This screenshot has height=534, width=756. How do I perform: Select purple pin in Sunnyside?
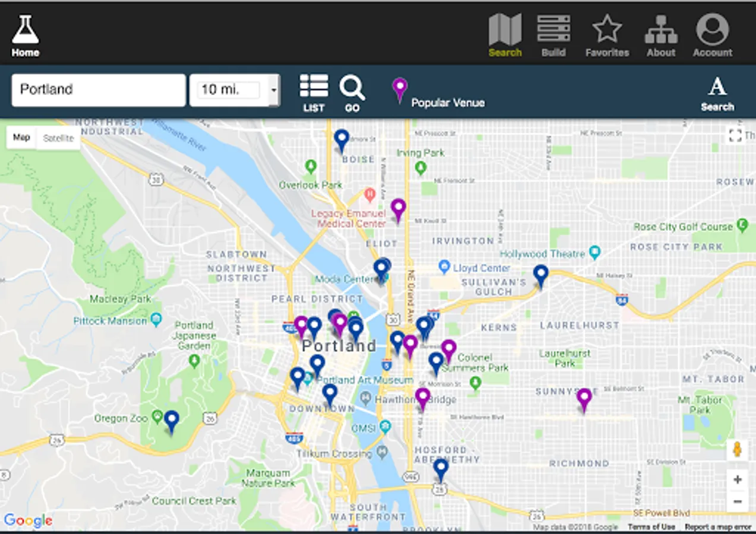(x=584, y=400)
